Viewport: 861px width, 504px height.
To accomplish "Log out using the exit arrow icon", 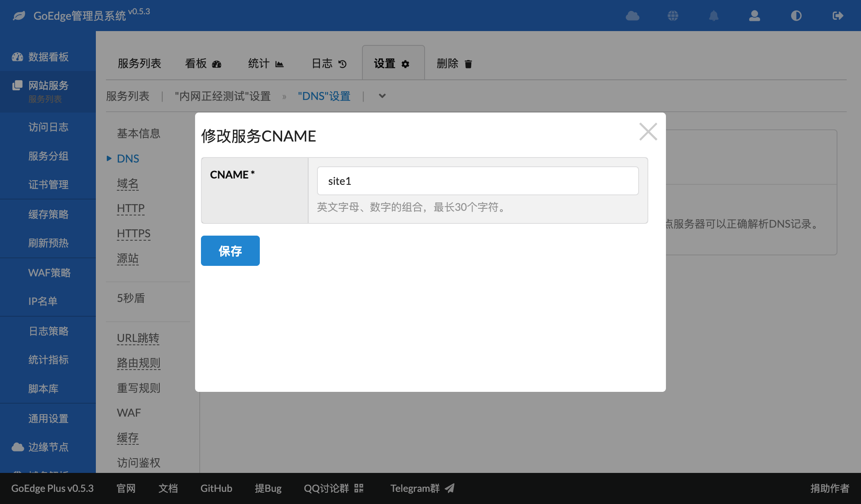I will point(837,16).
